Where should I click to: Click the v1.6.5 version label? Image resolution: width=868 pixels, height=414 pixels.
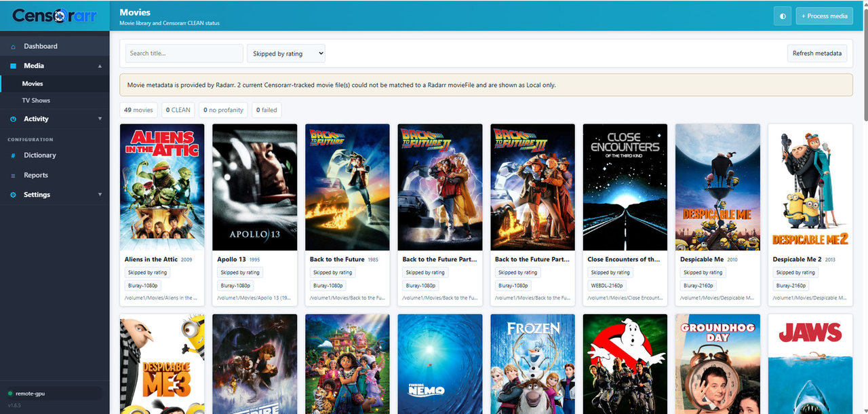[x=14, y=405]
